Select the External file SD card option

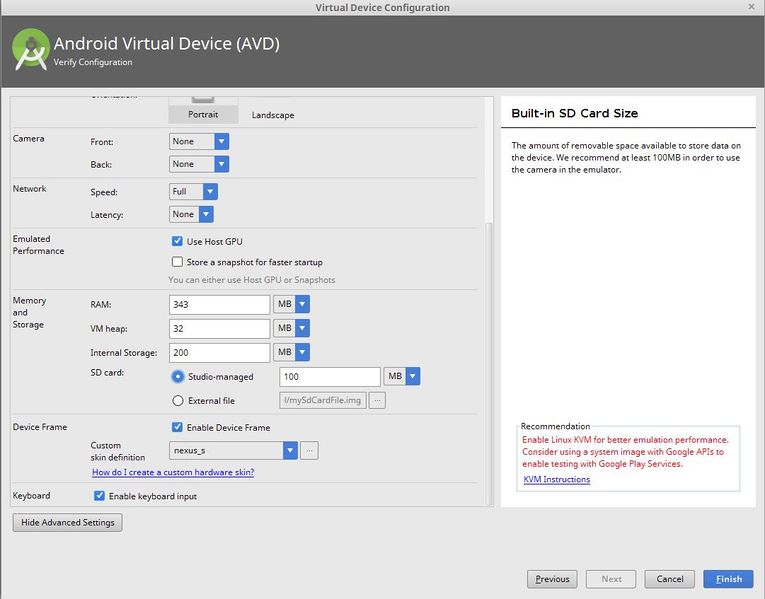point(178,400)
